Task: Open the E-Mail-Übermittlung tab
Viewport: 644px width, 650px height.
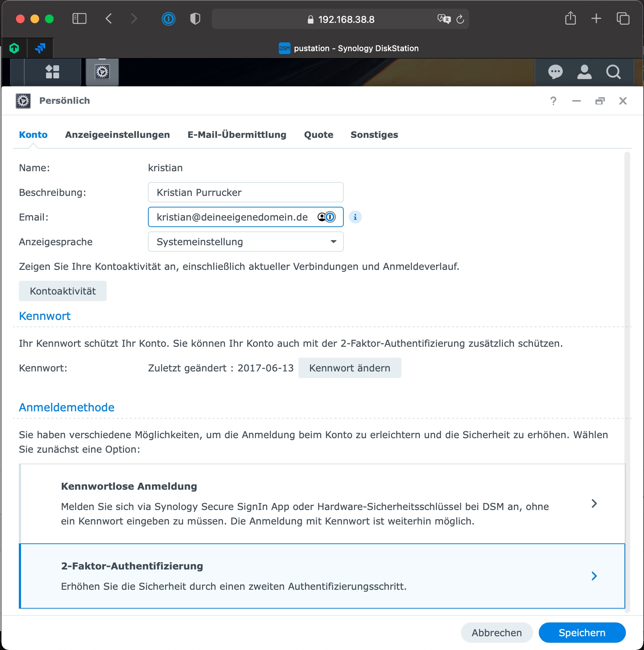Action: click(x=237, y=135)
